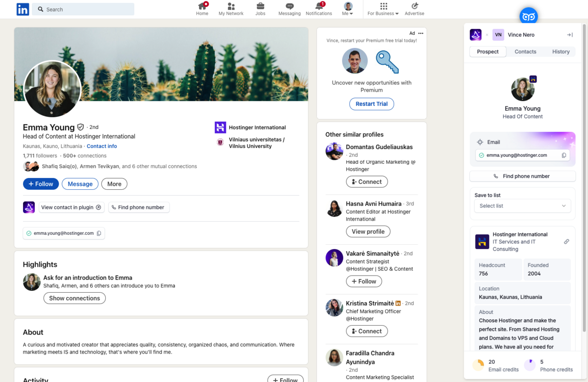Open the Contact info link
The width and height of the screenshot is (588, 382).
(x=101, y=146)
